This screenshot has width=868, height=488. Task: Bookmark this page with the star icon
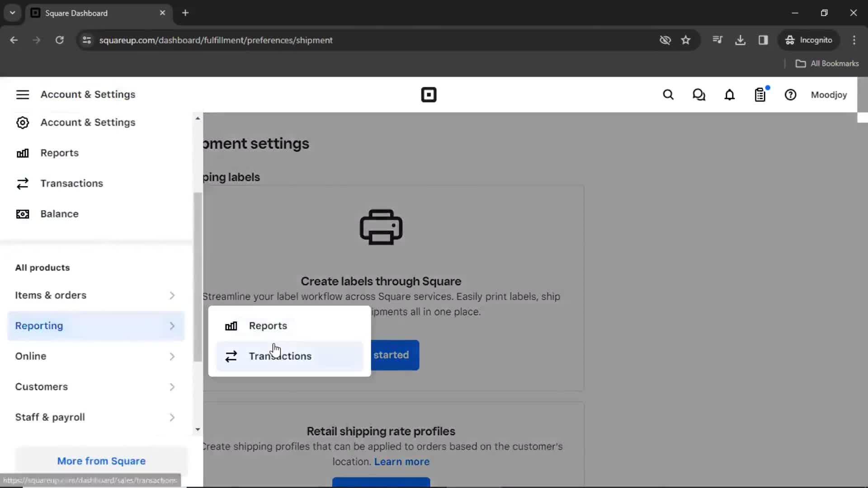point(686,40)
